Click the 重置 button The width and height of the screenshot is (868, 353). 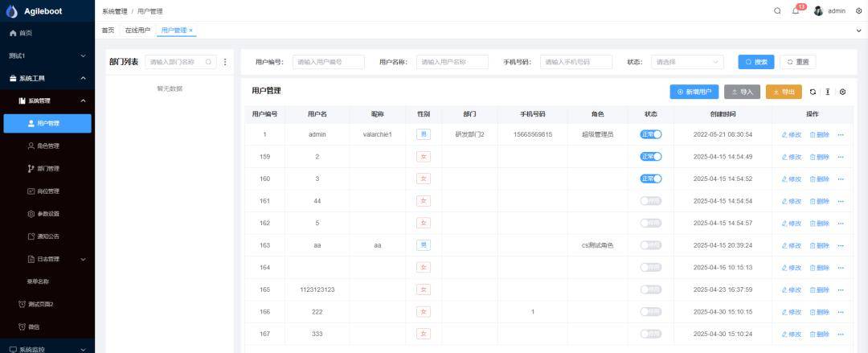[798, 62]
